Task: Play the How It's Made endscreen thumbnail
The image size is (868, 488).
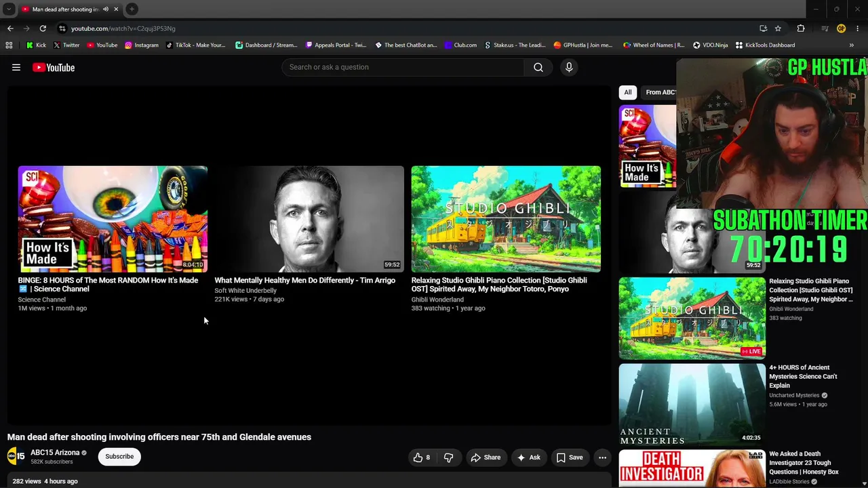Action: (113, 219)
